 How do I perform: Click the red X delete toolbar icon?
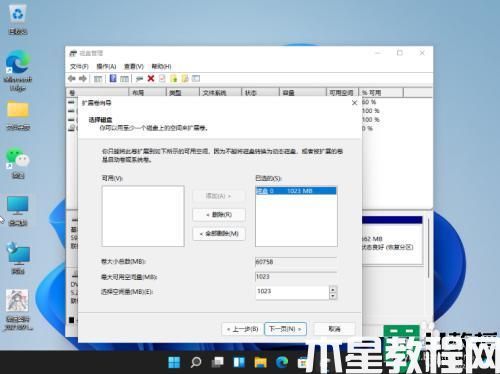coord(151,78)
